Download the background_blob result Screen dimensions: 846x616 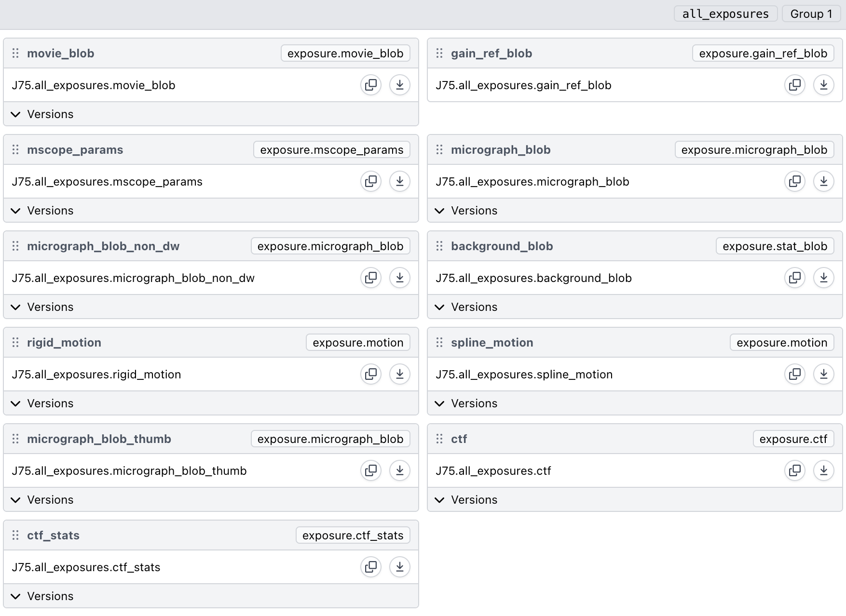click(823, 278)
